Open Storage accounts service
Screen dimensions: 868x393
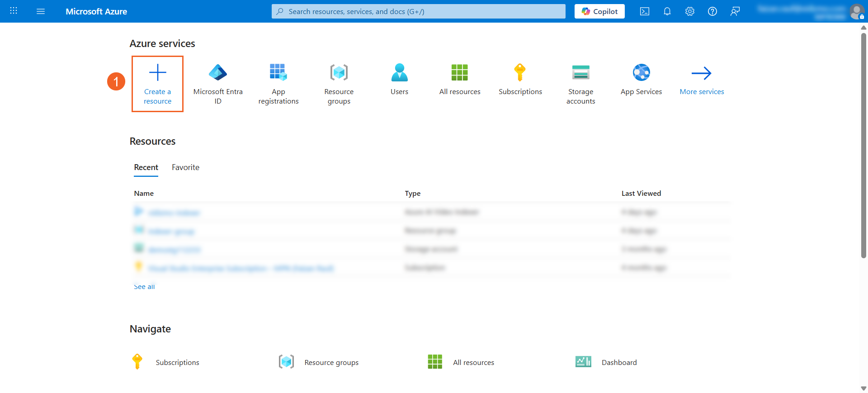(x=580, y=73)
